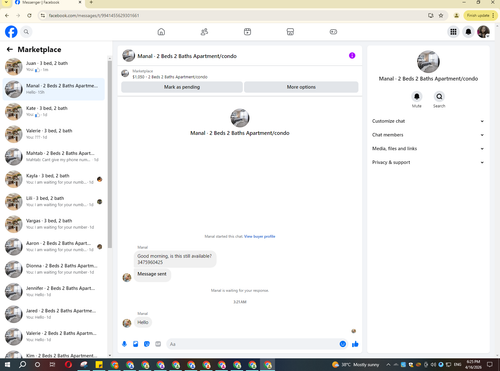This screenshot has height=371, width=500.
Task: Open the Vargas conversation
Action: point(54,224)
